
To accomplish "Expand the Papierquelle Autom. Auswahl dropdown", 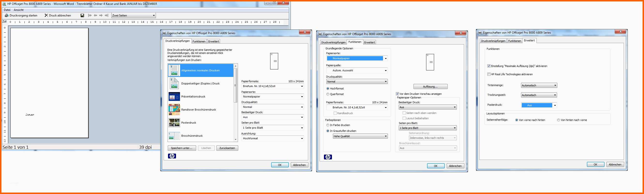I will [x=357, y=70].
